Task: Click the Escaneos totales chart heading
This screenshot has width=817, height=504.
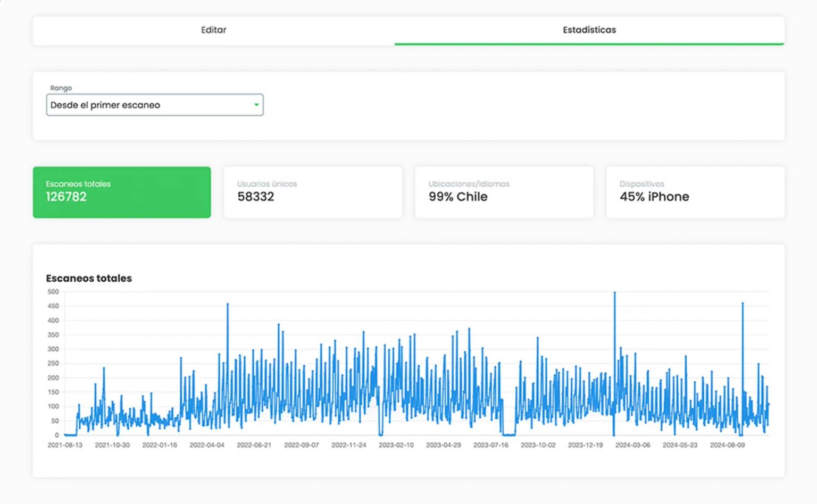Action: click(x=89, y=278)
